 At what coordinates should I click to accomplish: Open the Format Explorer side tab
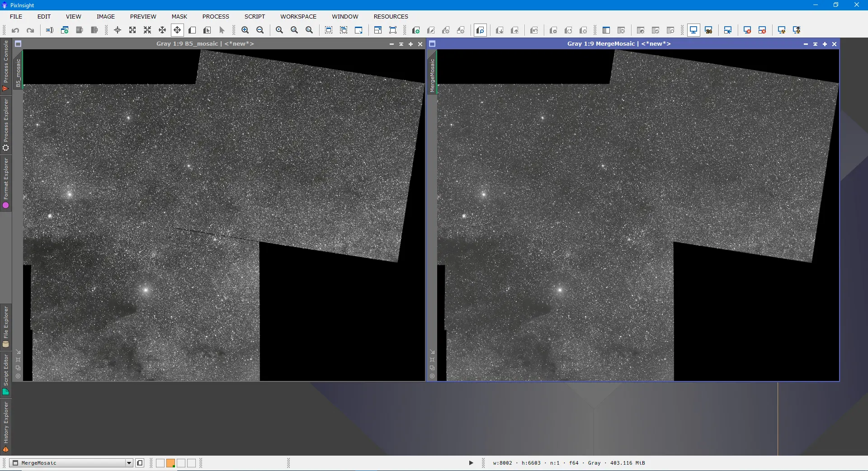pos(6,183)
